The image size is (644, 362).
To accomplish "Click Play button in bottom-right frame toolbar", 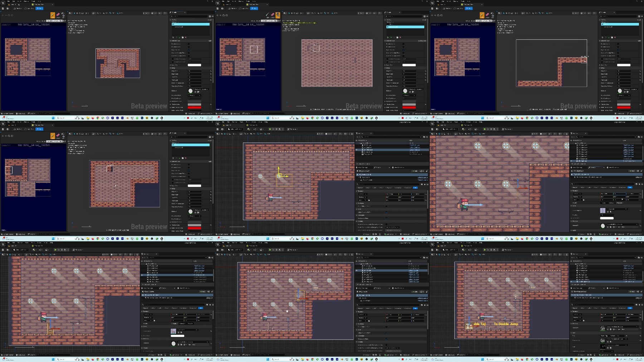I will (x=485, y=250).
